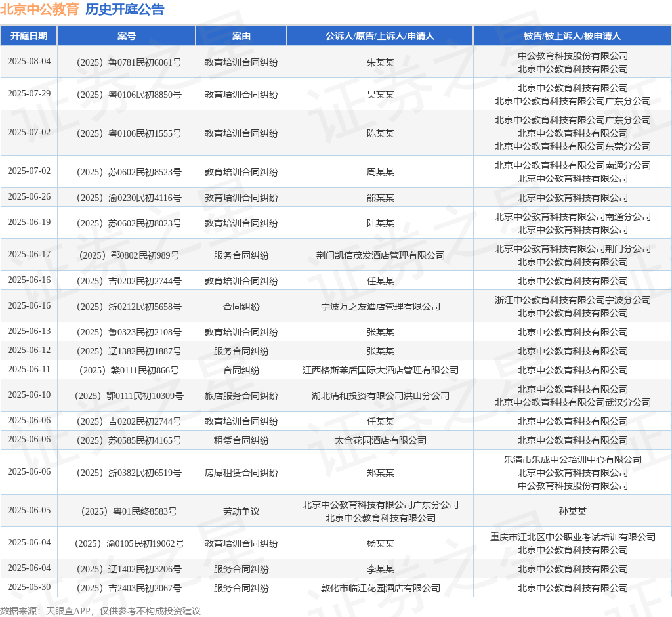Click the 开庭日期 column header
Screen dimensions: 672x617
[29, 36]
